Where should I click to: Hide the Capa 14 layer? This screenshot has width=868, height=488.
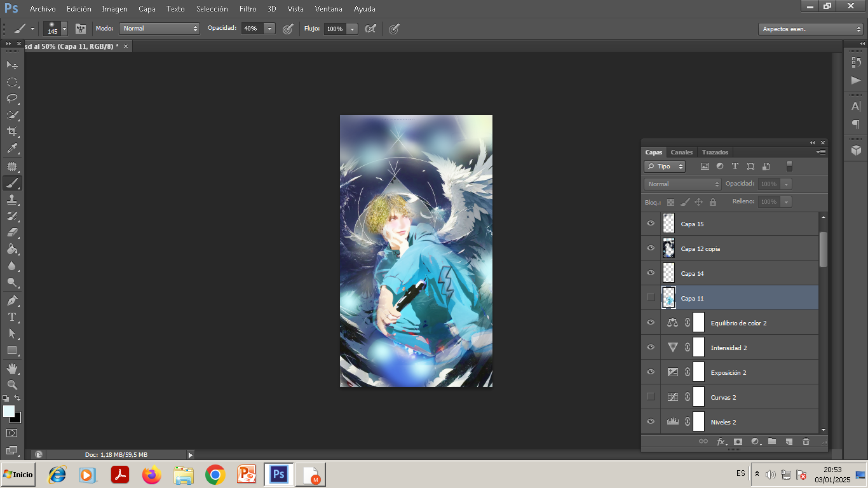[650, 273]
